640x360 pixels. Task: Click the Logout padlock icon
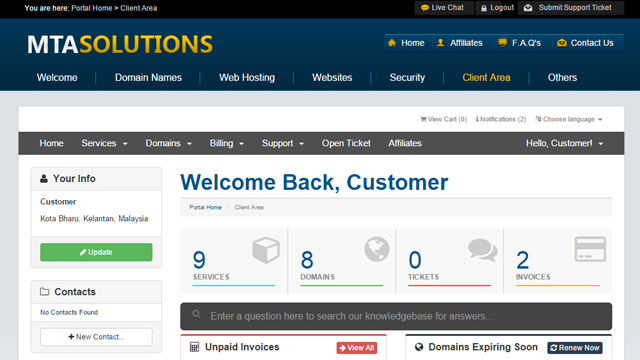point(484,8)
